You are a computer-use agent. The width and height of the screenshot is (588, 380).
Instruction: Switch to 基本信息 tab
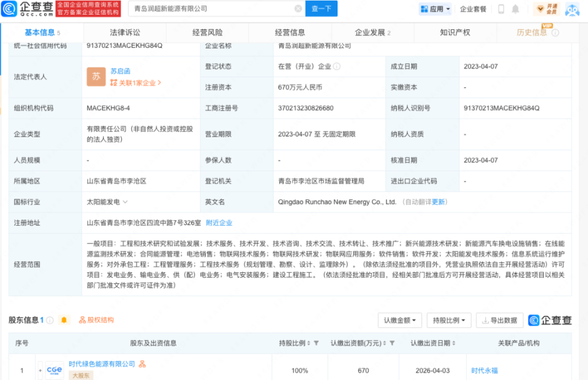(42, 32)
